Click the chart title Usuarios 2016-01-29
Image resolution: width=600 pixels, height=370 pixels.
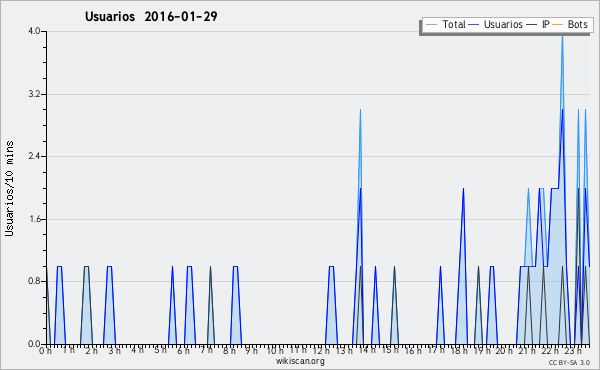pos(151,17)
